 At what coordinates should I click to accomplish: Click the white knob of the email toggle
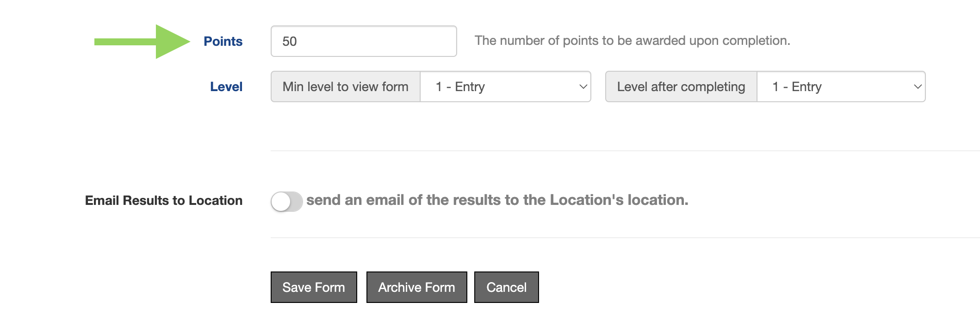coord(281,202)
